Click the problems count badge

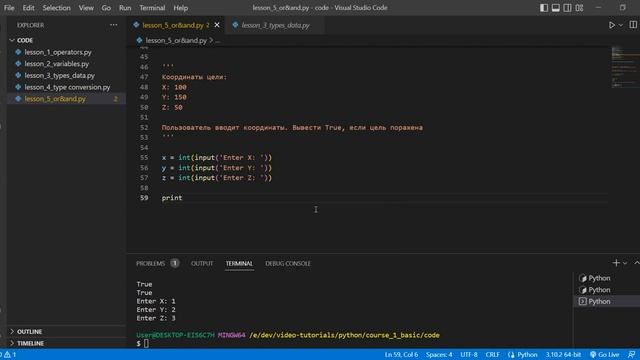click(x=174, y=263)
